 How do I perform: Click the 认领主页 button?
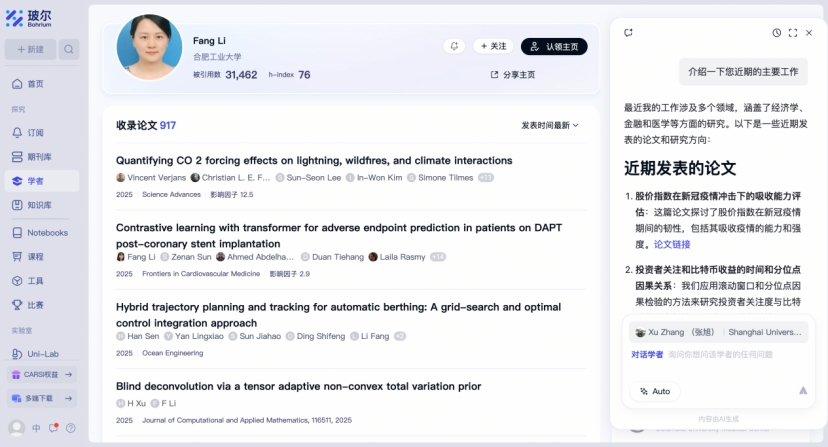click(x=554, y=46)
